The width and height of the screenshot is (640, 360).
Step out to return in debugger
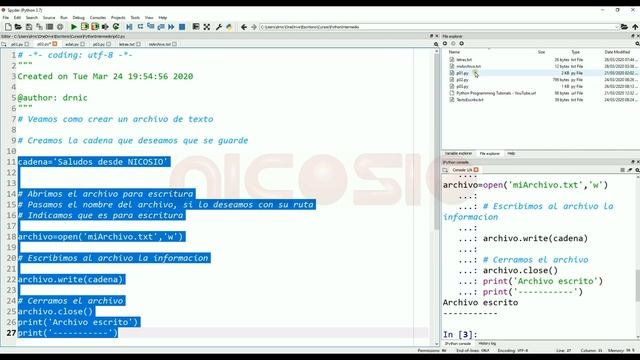pyautogui.click(x=161, y=27)
